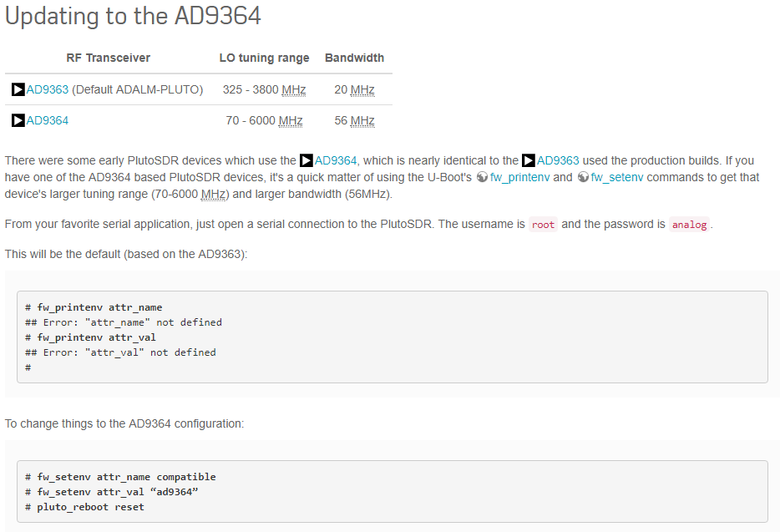Click 'This will be the default' sentence

pyautogui.click(x=126, y=254)
